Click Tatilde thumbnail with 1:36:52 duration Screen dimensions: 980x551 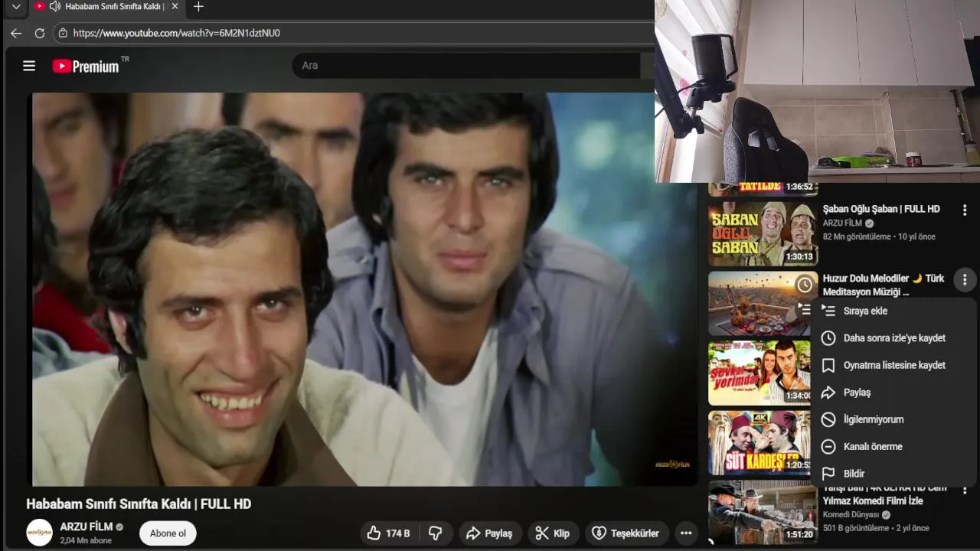click(x=763, y=189)
